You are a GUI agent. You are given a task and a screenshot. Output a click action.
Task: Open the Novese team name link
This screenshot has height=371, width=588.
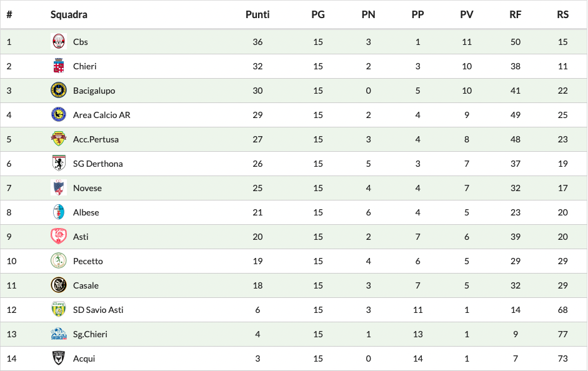click(x=87, y=188)
